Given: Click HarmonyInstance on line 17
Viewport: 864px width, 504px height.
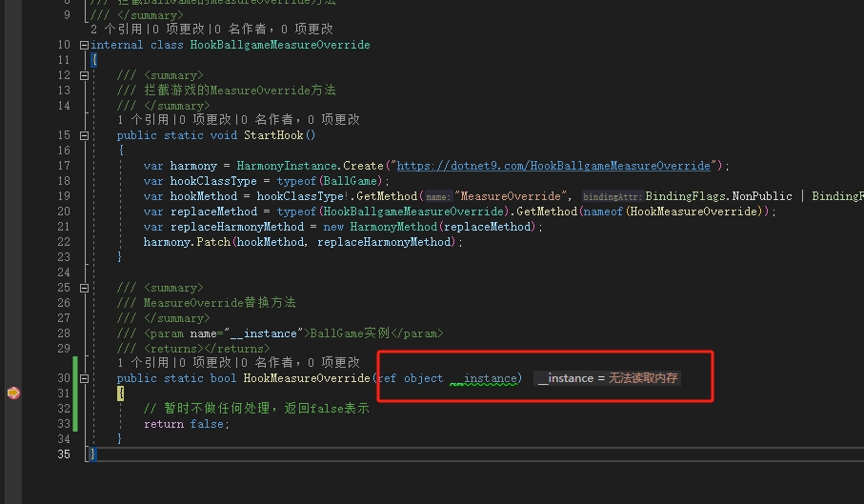Looking at the screenshot, I should [x=288, y=166].
